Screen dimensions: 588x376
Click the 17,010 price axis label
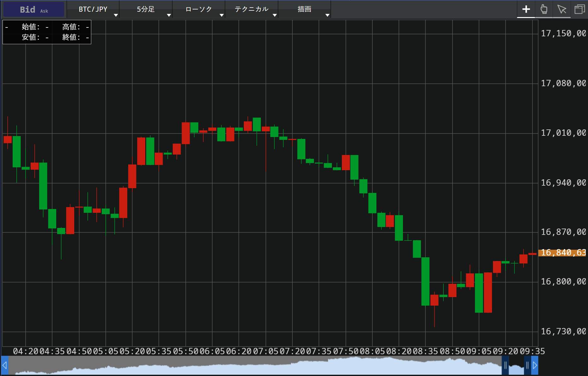tap(563, 133)
